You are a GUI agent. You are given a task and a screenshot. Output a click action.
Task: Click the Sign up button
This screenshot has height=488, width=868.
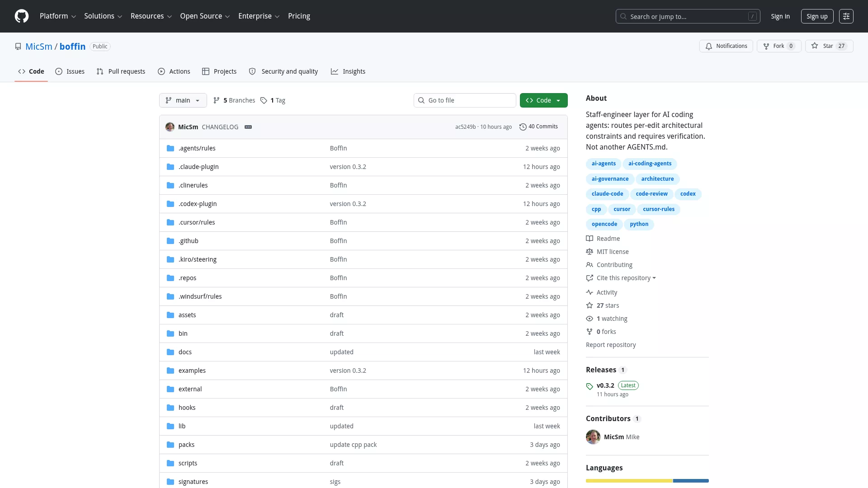[x=817, y=16]
